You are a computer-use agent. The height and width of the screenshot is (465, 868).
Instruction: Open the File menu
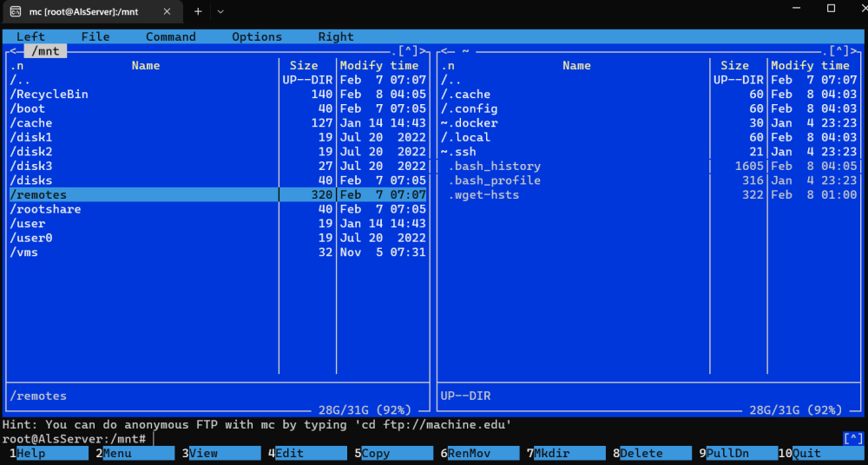click(95, 37)
